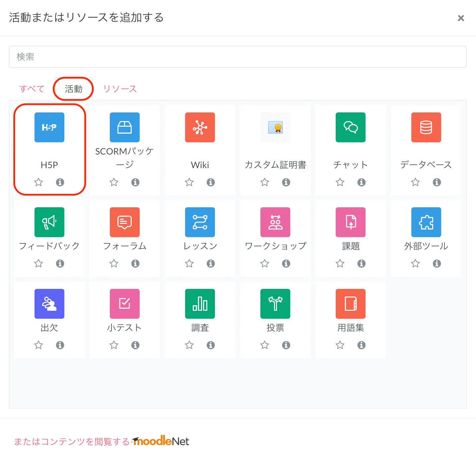Open the Wiki activity icon

click(200, 127)
